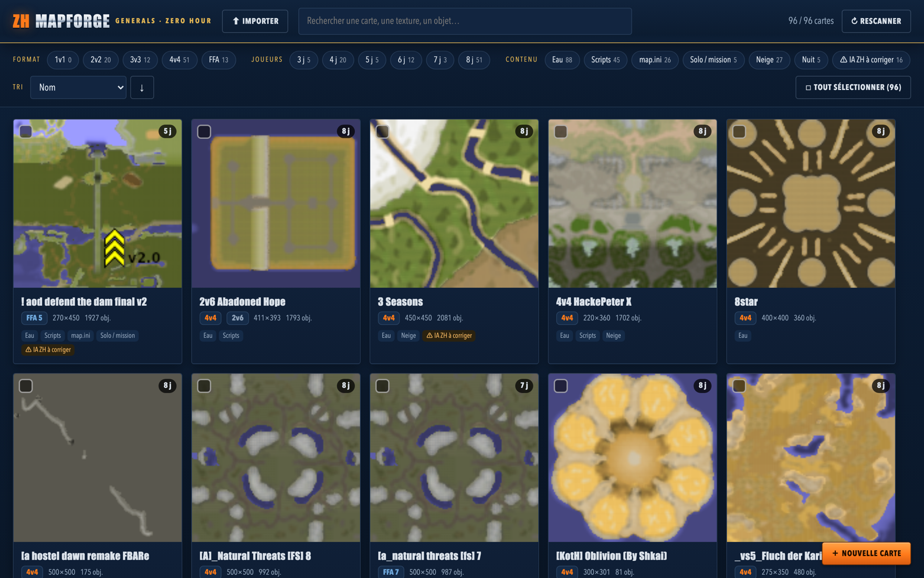
Task: Check the 3 Seasons map
Action: pyautogui.click(x=383, y=131)
